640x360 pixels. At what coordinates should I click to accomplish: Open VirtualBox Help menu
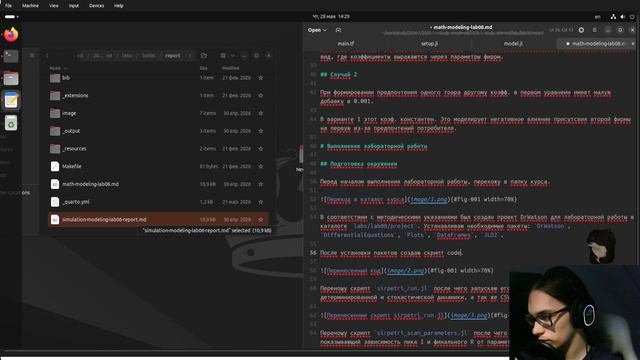tap(119, 6)
